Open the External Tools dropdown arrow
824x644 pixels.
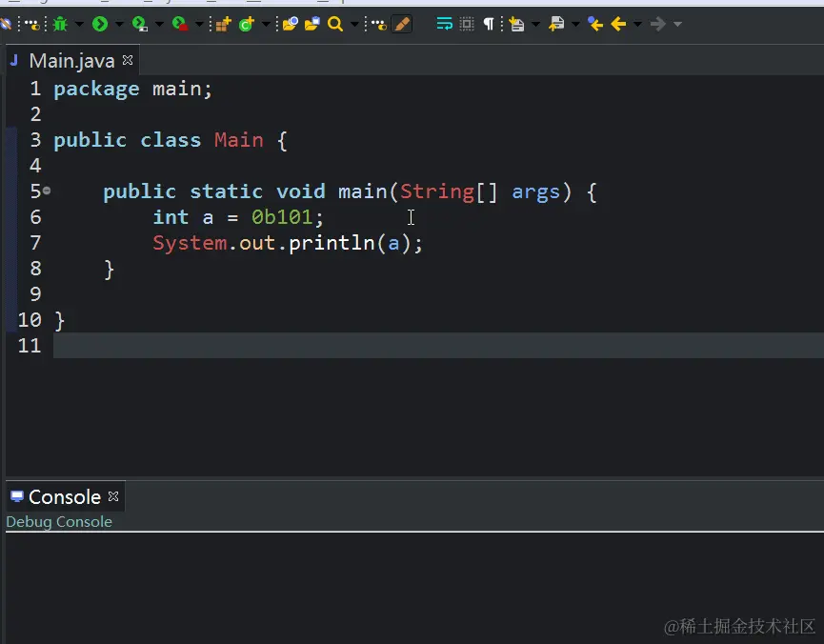pyautogui.click(x=199, y=24)
